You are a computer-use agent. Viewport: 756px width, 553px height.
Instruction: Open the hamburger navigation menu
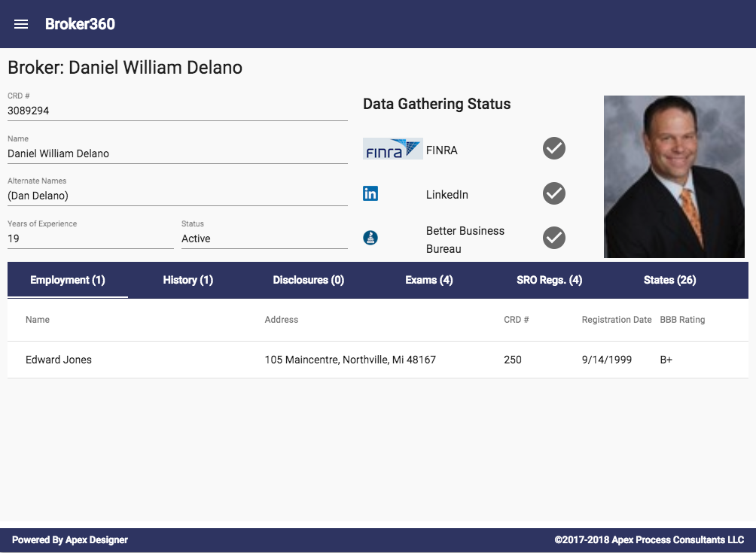click(x=21, y=24)
